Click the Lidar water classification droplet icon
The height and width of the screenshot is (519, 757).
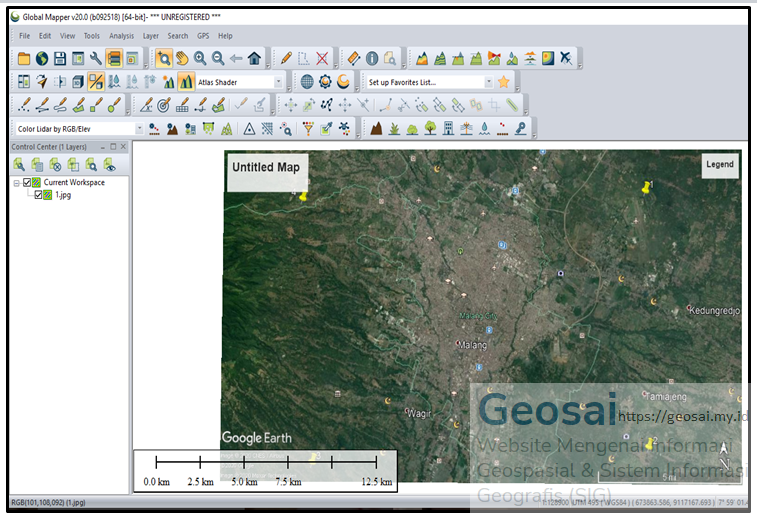(485, 128)
